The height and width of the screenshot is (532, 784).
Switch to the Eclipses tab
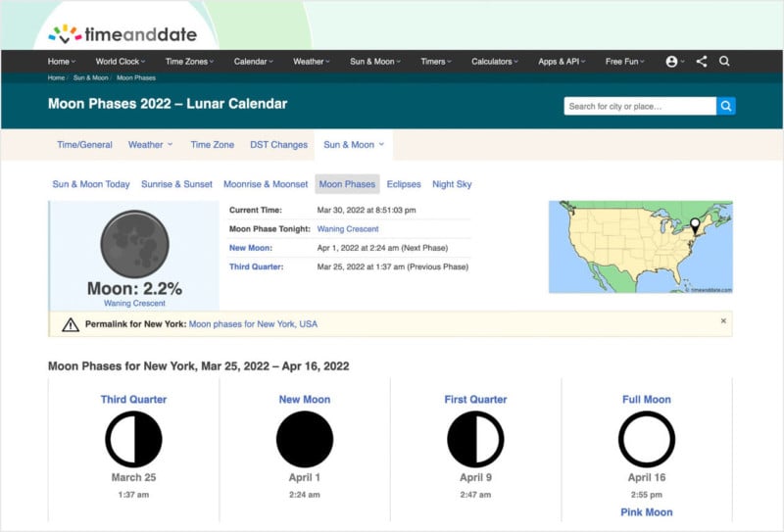(404, 184)
